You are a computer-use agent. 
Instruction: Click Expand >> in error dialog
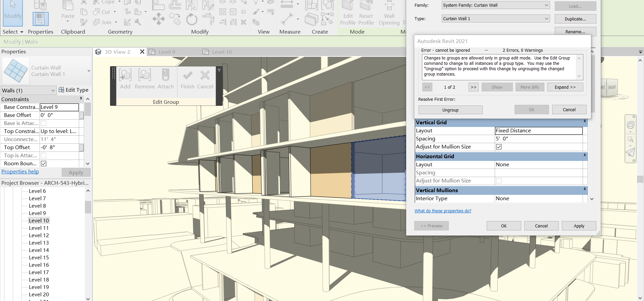[565, 87]
